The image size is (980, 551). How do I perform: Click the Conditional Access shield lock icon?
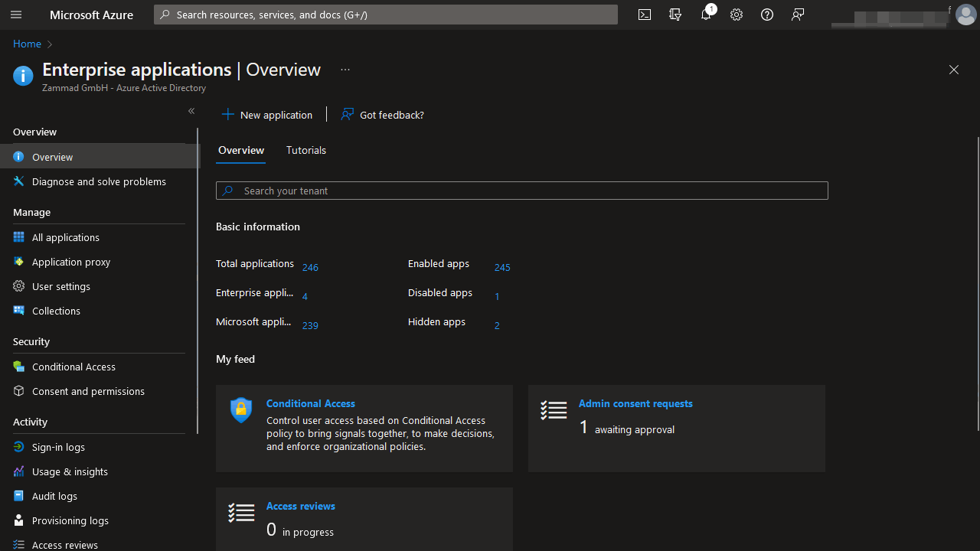click(x=241, y=410)
